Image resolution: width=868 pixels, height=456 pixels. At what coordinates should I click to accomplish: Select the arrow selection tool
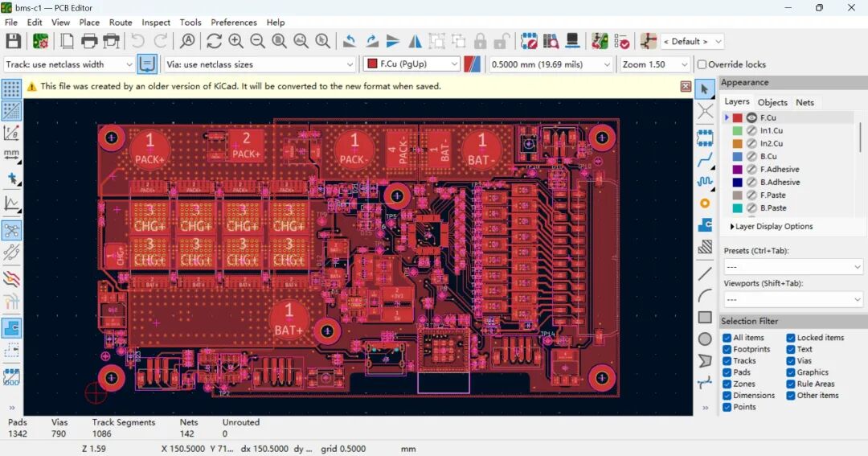tap(705, 88)
